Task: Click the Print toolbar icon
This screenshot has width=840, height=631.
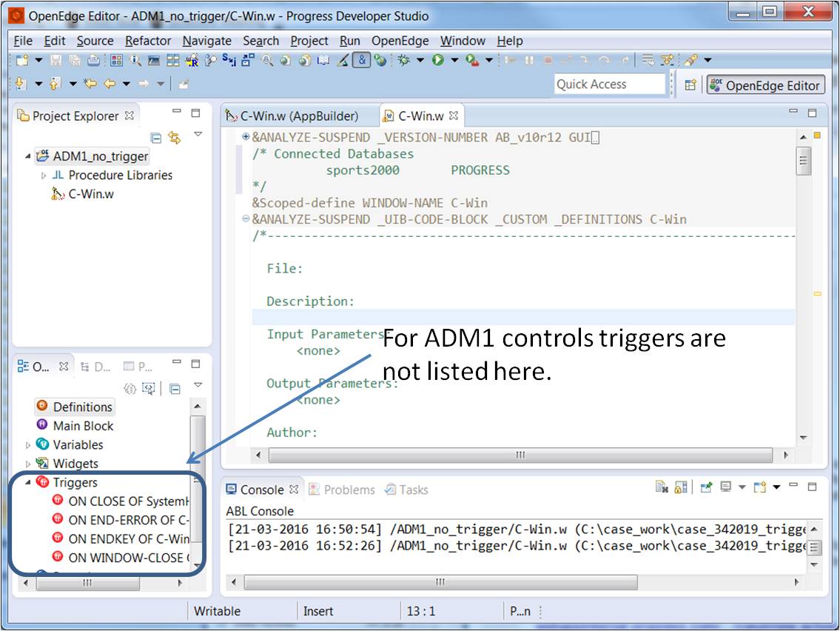Action: click(x=93, y=60)
